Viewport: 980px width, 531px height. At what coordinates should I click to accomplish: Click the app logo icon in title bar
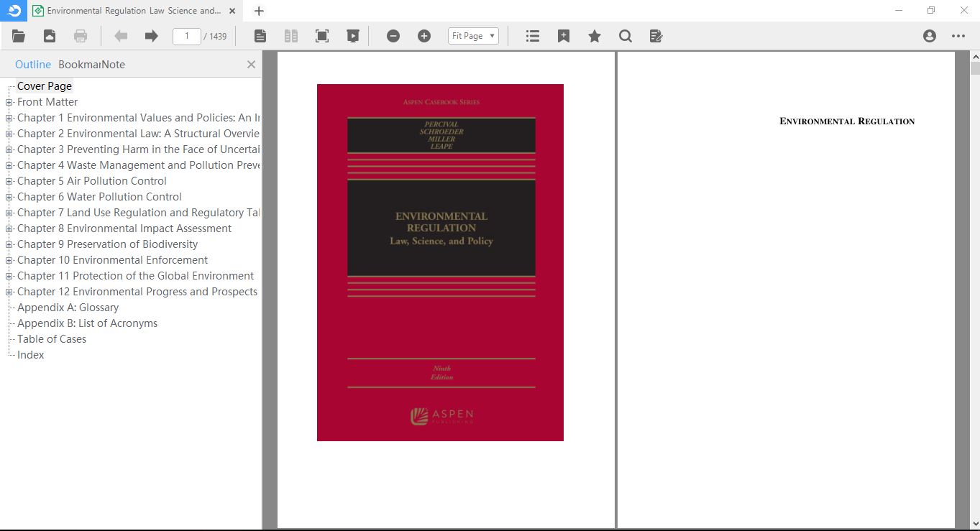click(x=14, y=10)
